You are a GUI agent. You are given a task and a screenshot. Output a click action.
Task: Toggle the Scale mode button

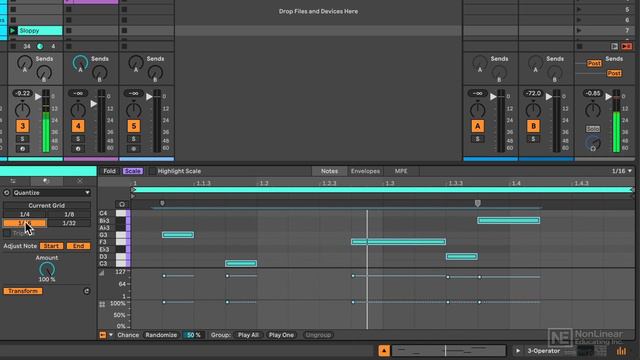pyautogui.click(x=133, y=171)
